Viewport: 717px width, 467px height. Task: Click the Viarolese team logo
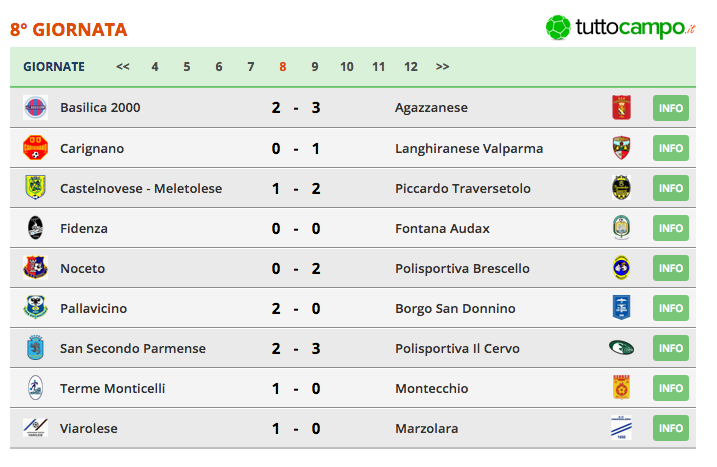[x=36, y=428]
